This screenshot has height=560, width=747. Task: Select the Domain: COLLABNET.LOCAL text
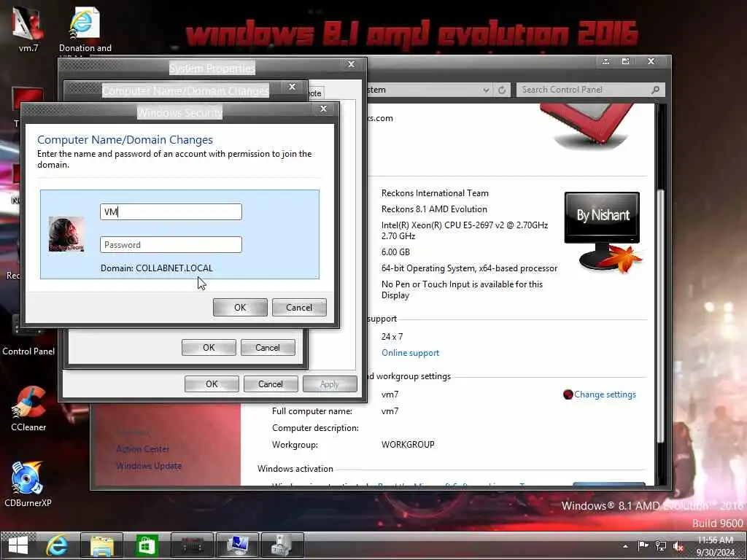(157, 268)
